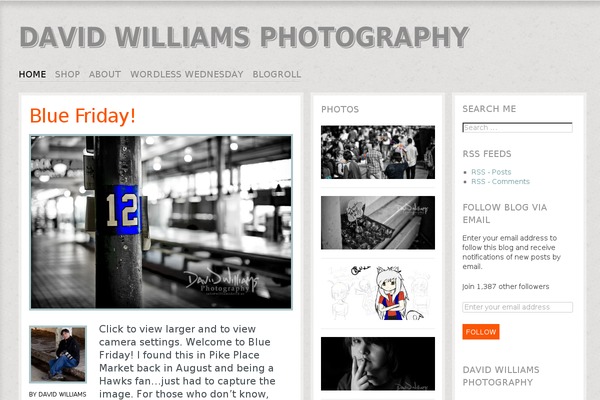600x400 pixels.
Task: Open the Blue Friday! post title
Action: [x=83, y=116]
